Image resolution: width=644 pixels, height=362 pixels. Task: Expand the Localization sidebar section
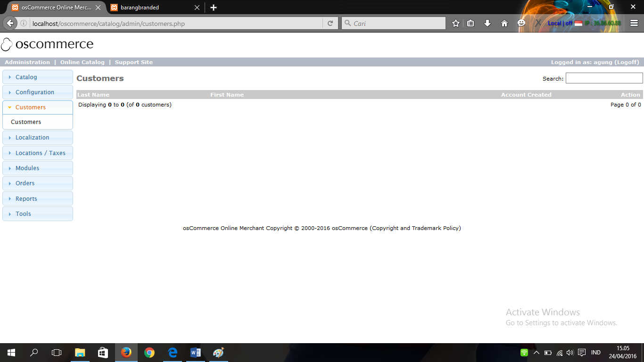[x=38, y=138]
